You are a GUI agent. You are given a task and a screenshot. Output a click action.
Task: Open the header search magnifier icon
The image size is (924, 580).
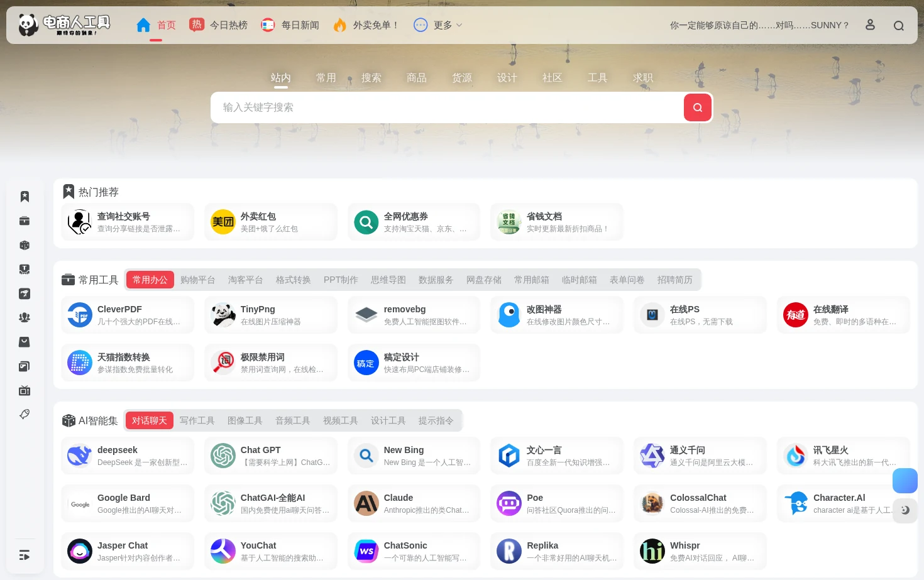899,26
